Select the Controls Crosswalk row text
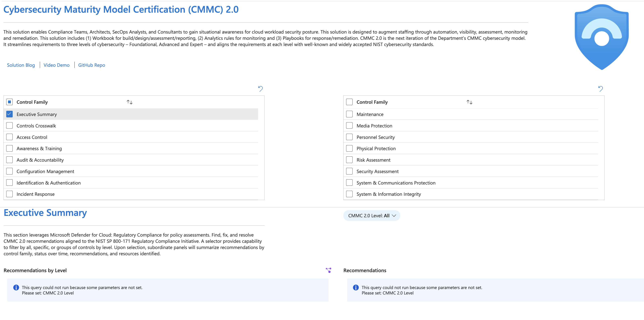644x320 pixels. (36, 126)
